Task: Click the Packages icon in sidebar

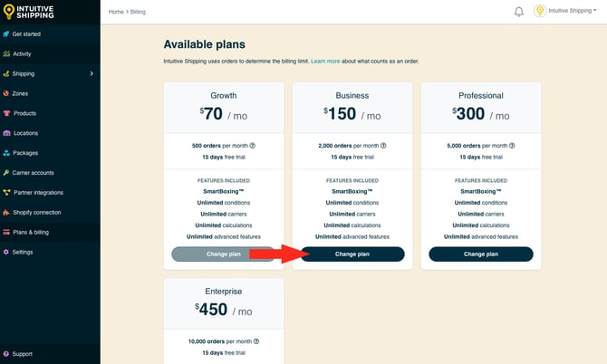Action: (6, 153)
